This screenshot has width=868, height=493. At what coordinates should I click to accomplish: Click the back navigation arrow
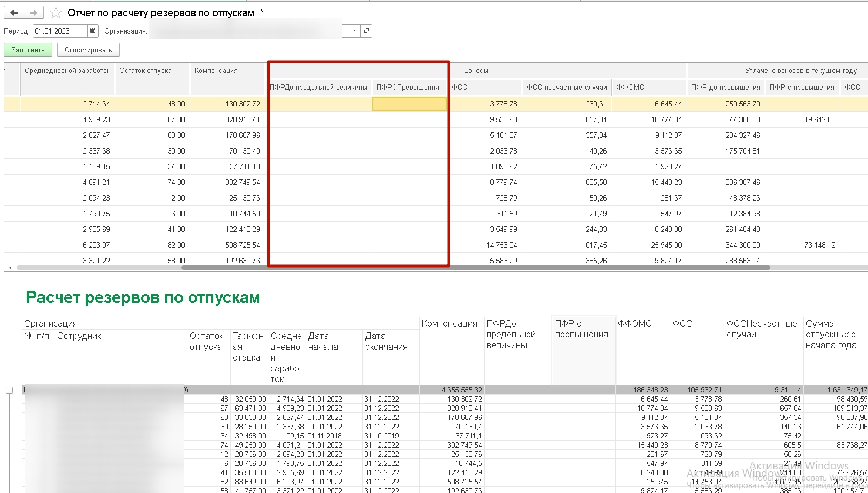(x=14, y=12)
